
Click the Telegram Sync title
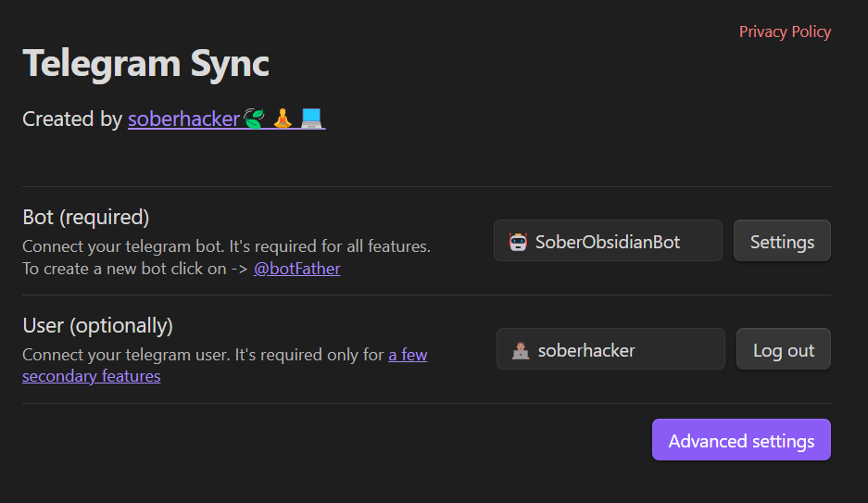pos(145,64)
